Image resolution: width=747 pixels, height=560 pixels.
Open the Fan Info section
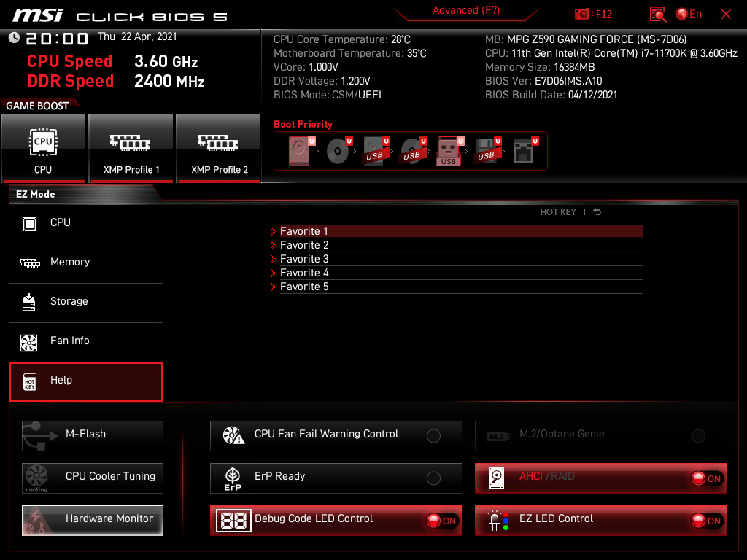pyautogui.click(x=86, y=341)
